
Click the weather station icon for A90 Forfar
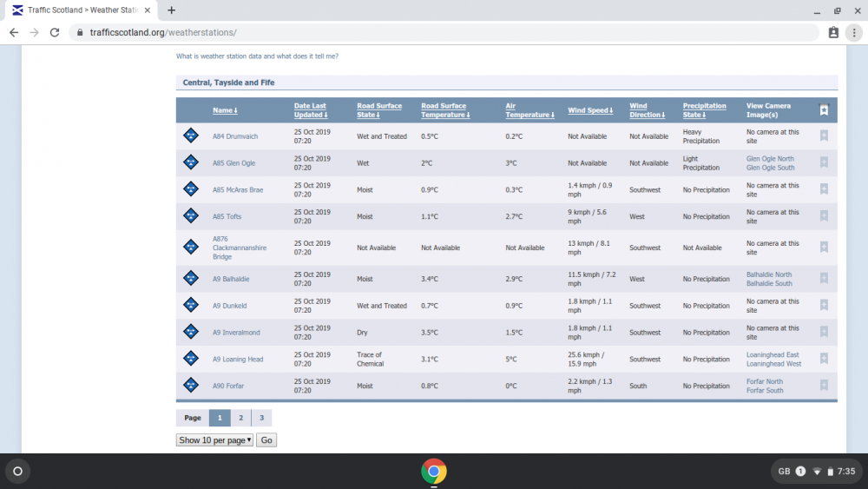coord(191,385)
